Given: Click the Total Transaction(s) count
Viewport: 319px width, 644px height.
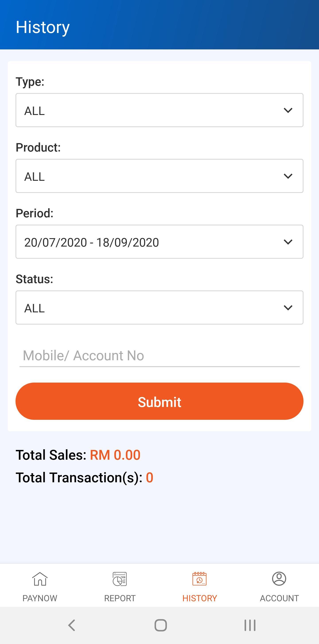Looking at the screenshot, I should pos(150,477).
